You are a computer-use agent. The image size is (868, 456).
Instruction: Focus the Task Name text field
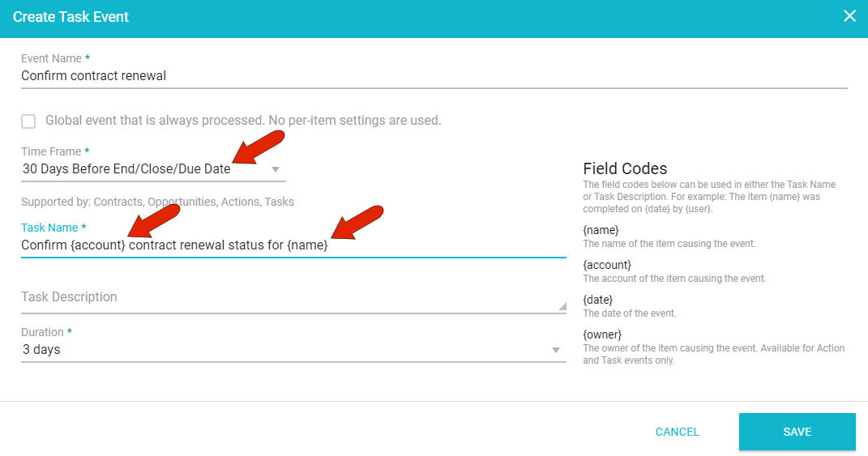click(x=446, y=245)
